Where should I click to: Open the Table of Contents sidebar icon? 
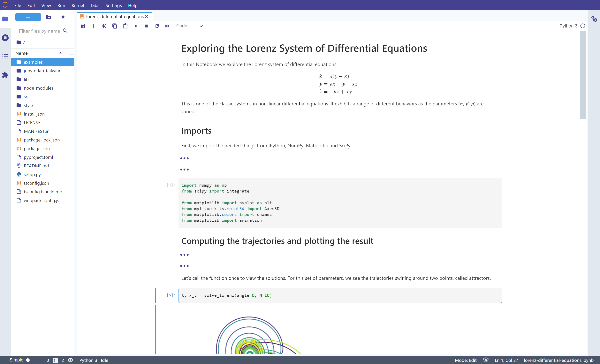(5, 57)
